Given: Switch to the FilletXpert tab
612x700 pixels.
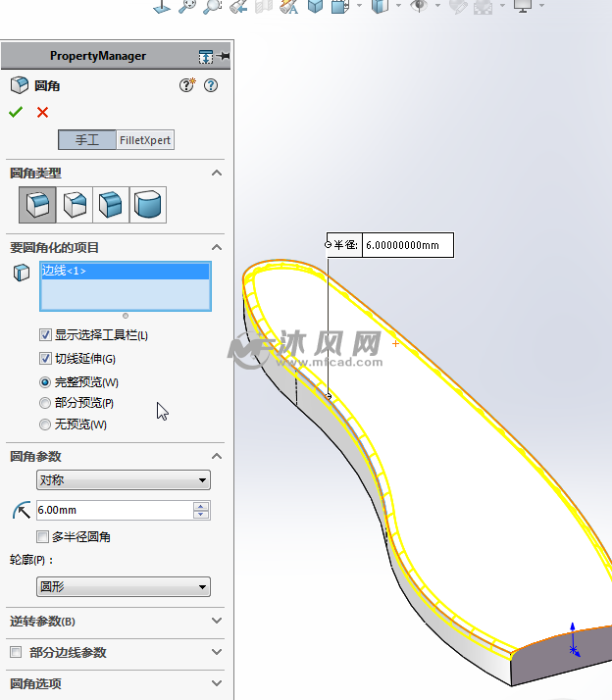Looking at the screenshot, I should tap(145, 140).
